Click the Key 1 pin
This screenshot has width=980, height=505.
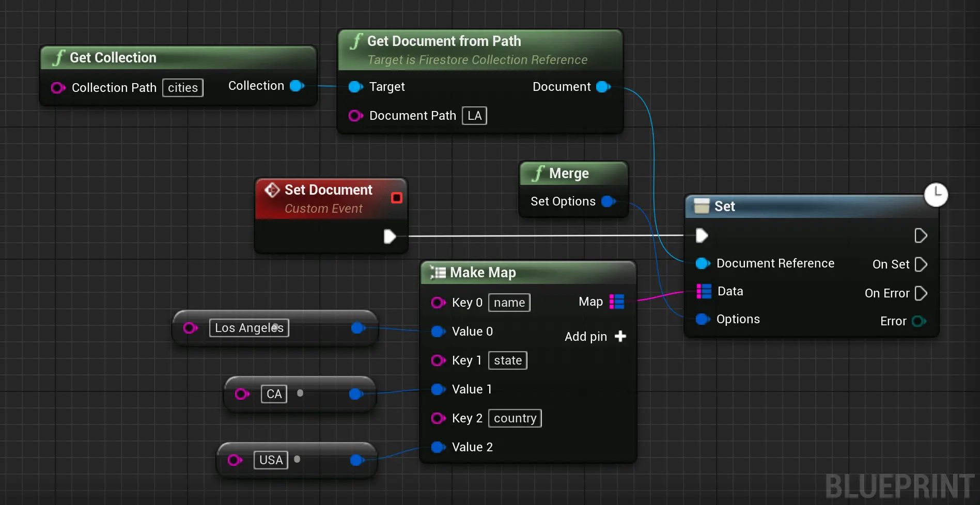pos(438,360)
